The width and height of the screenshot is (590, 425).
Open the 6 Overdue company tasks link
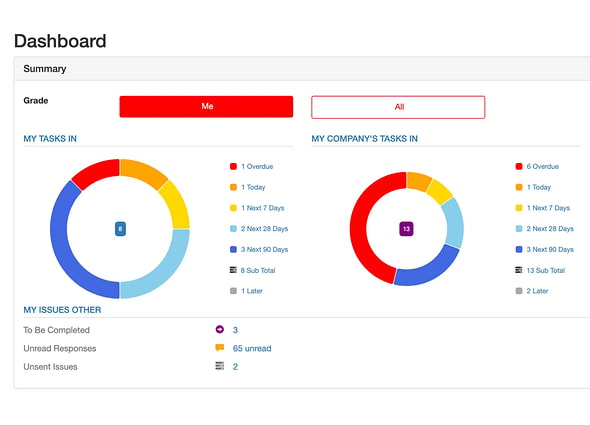[x=543, y=166]
